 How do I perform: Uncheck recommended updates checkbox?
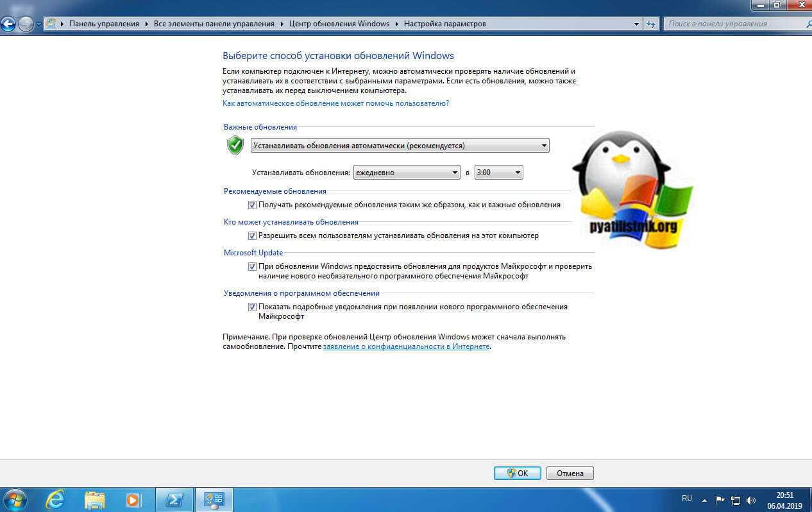coord(252,205)
